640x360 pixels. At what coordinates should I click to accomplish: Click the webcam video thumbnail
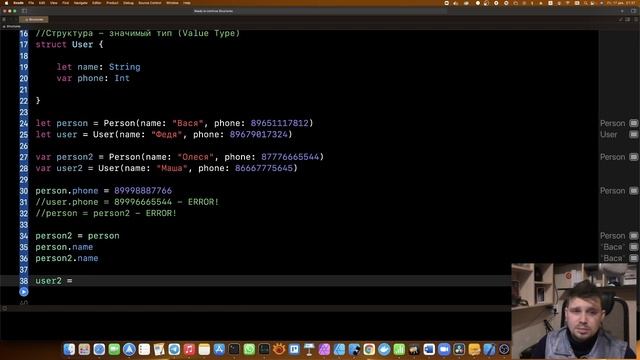click(575, 311)
